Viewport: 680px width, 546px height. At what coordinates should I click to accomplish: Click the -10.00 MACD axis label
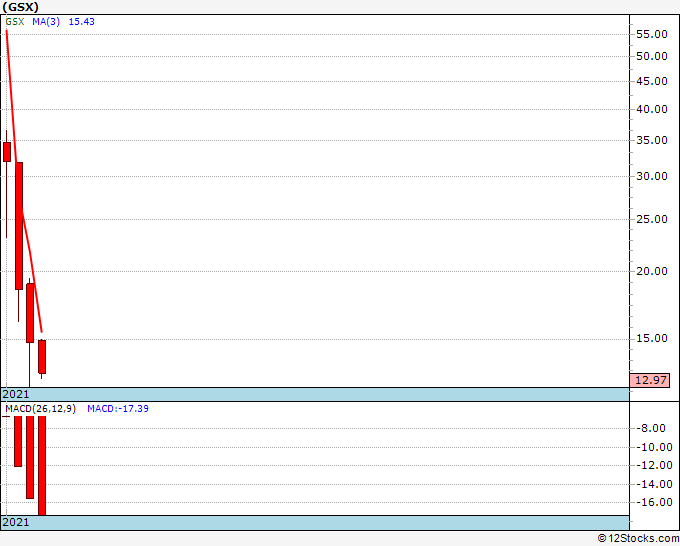654,447
